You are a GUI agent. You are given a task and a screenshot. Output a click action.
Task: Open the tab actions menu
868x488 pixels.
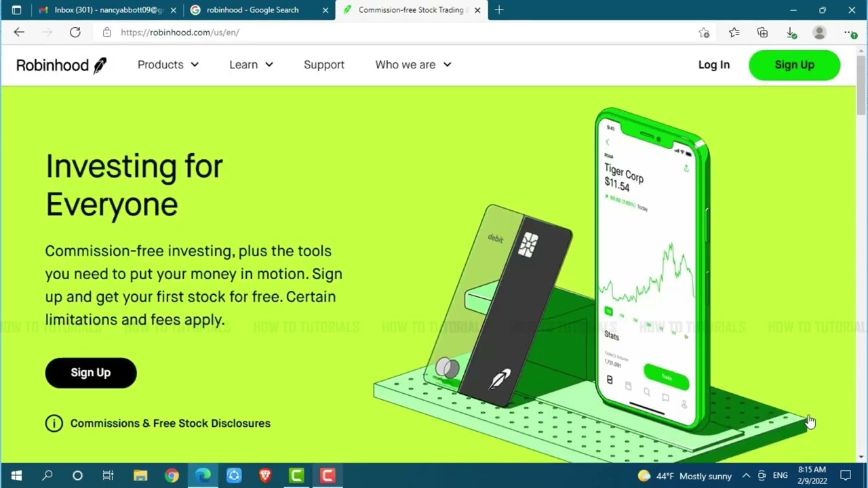(16, 10)
